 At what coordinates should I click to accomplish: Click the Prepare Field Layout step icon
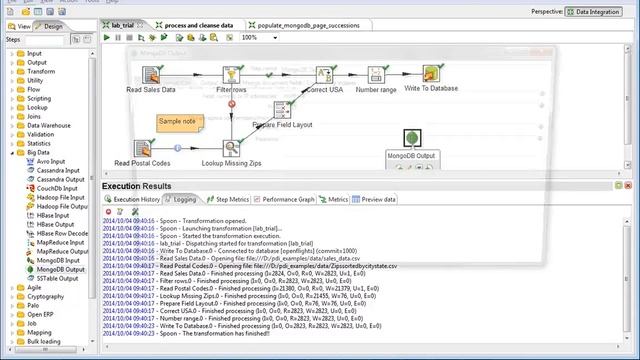(x=282, y=110)
